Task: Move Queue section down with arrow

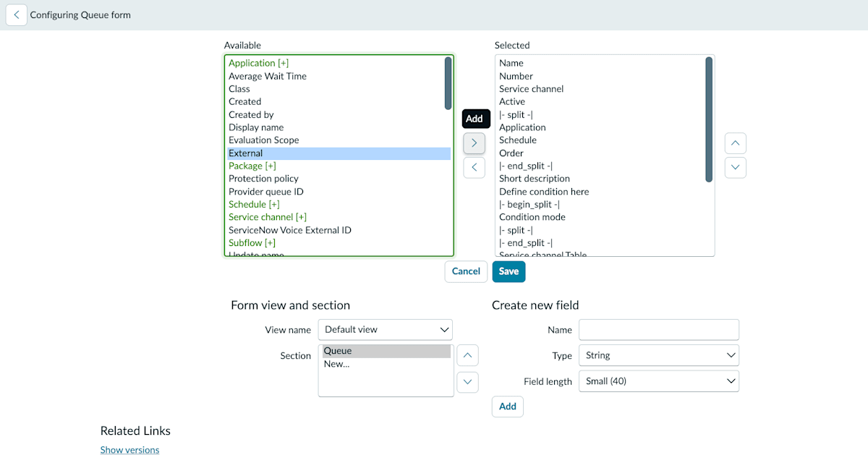Action: (467, 382)
